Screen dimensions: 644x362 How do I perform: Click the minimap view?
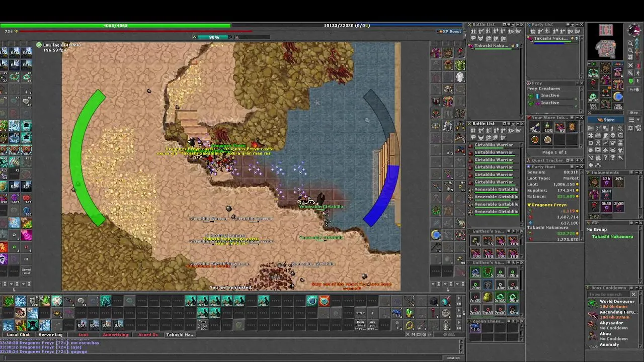(605, 41)
